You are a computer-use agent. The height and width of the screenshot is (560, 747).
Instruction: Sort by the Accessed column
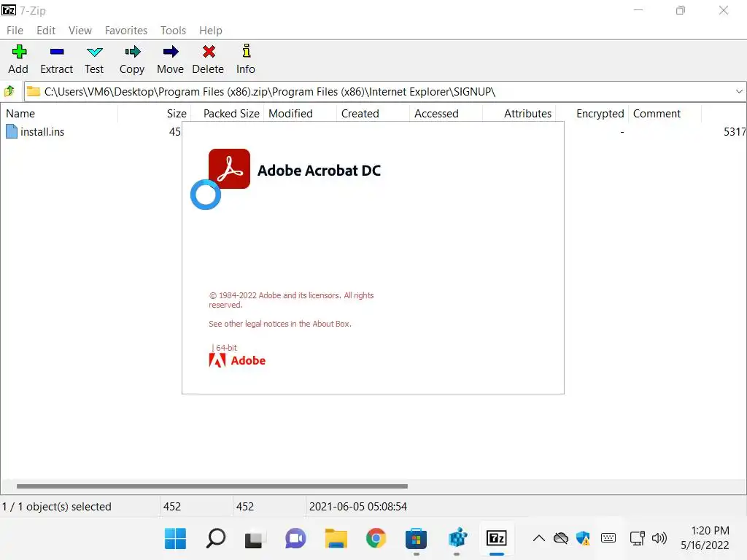tap(446, 113)
